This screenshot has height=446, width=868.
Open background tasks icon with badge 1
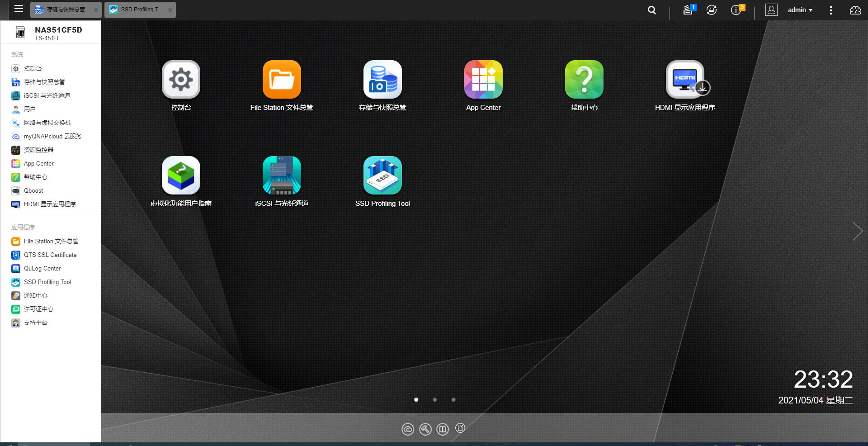(689, 9)
